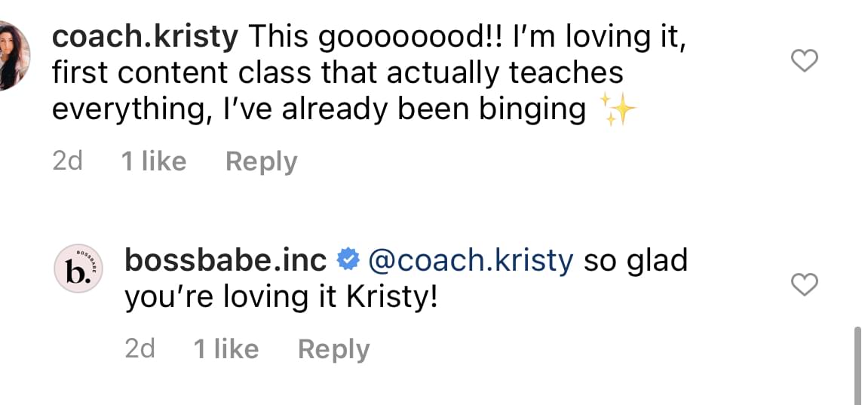This screenshot has width=868, height=405.
Task: Click the "so glad" text in the reply
Action: [x=635, y=261]
